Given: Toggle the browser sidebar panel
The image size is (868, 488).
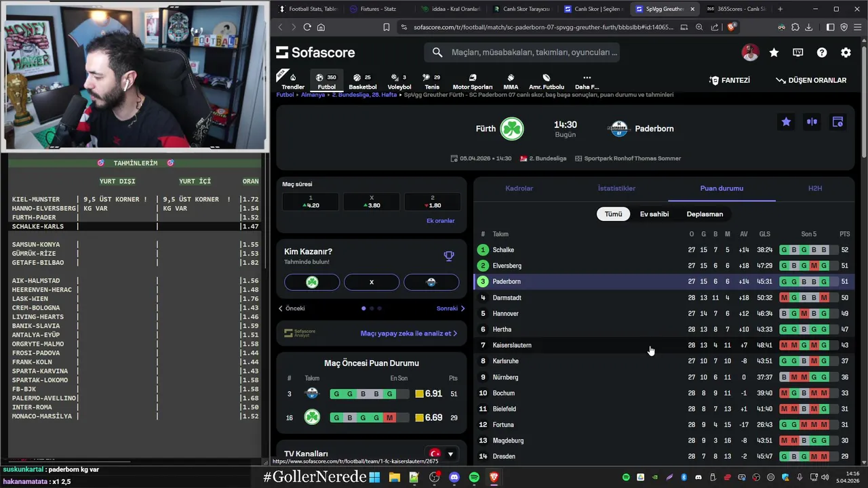Looking at the screenshot, I should (831, 27).
